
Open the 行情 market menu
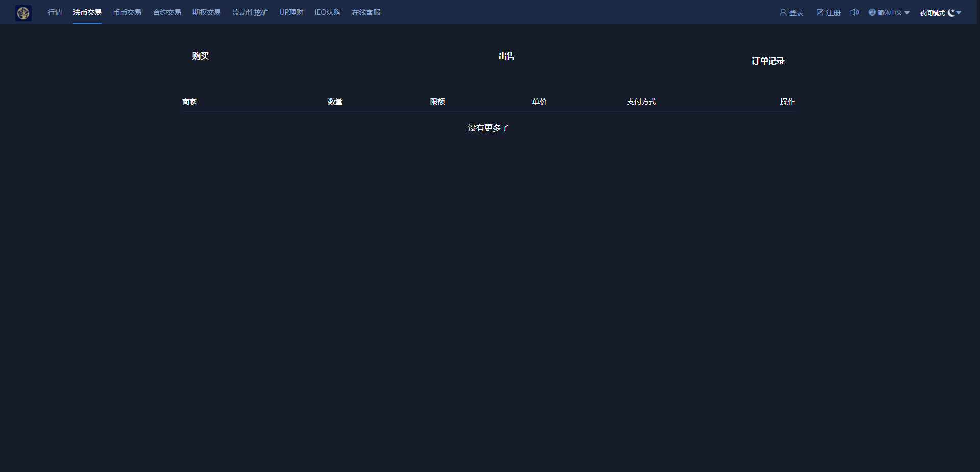click(55, 12)
